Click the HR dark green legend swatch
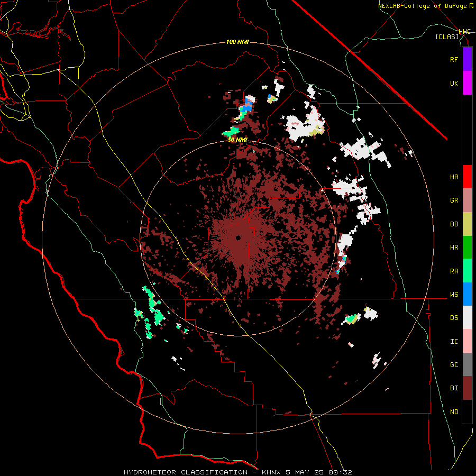The image size is (476, 476). pyautogui.click(x=467, y=248)
